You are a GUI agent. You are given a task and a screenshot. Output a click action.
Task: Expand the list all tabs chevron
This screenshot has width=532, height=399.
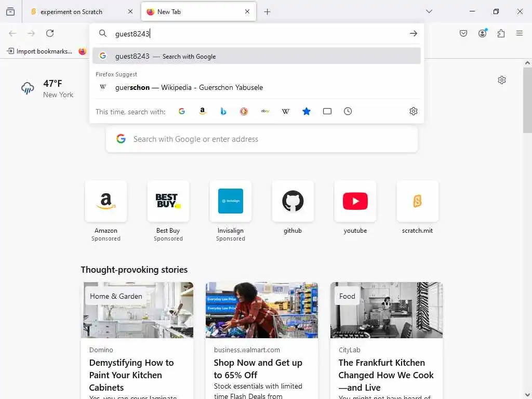click(429, 11)
